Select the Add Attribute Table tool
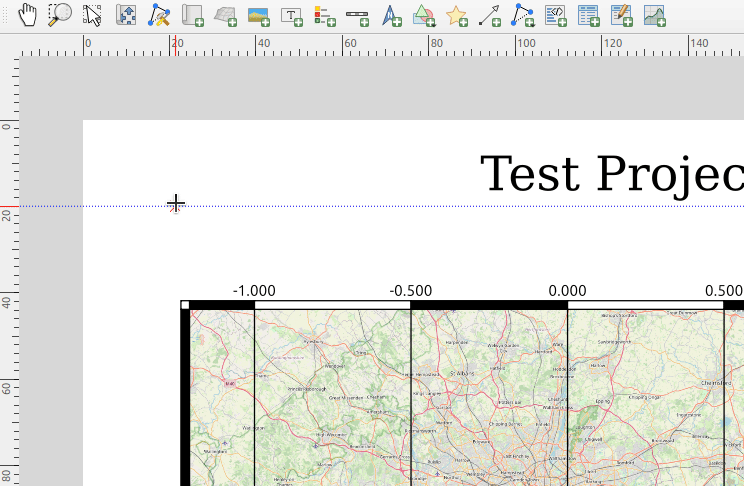This screenshot has height=486, width=744. (589, 15)
